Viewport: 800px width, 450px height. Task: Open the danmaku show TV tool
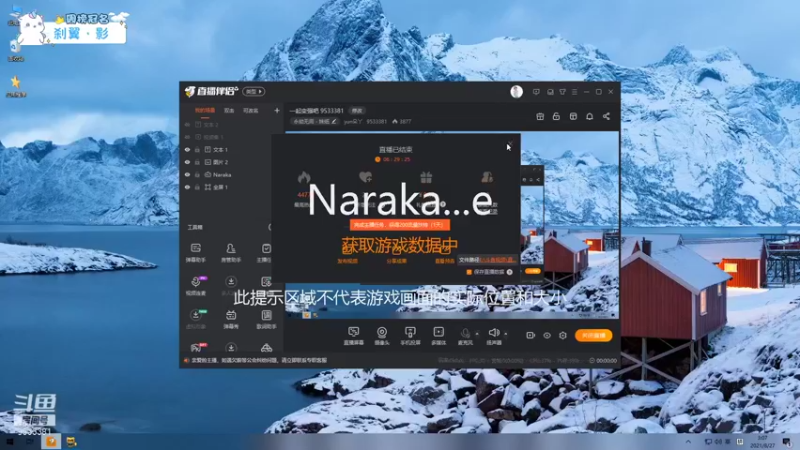(231, 319)
